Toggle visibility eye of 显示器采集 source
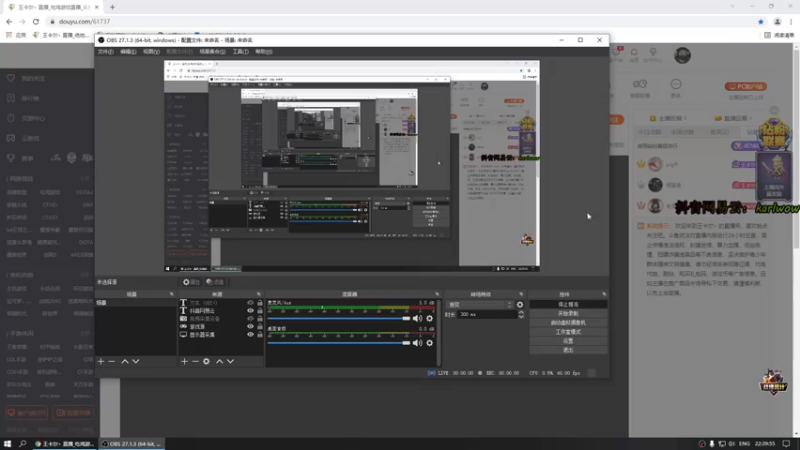This screenshot has width=800, height=450. tap(251, 335)
